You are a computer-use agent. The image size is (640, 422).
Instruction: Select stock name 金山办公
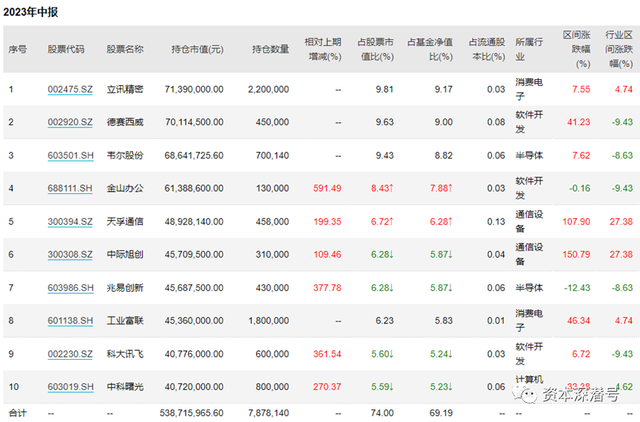click(x=125, y=188)
